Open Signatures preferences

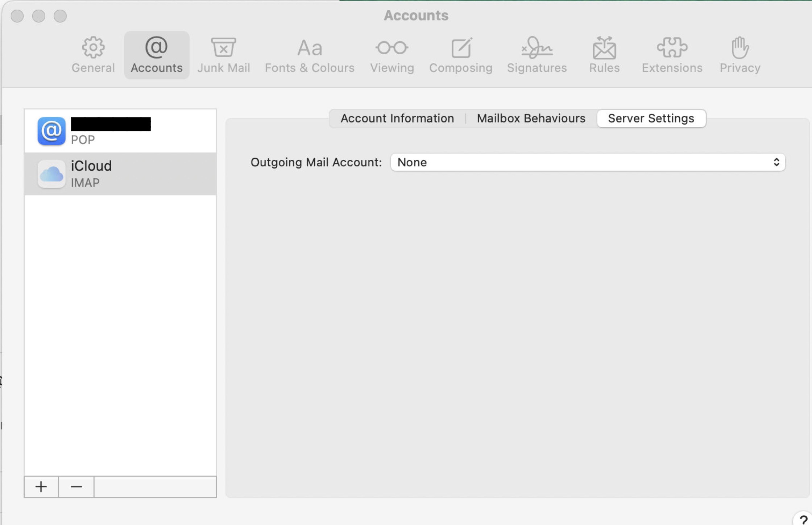point(536,55)
